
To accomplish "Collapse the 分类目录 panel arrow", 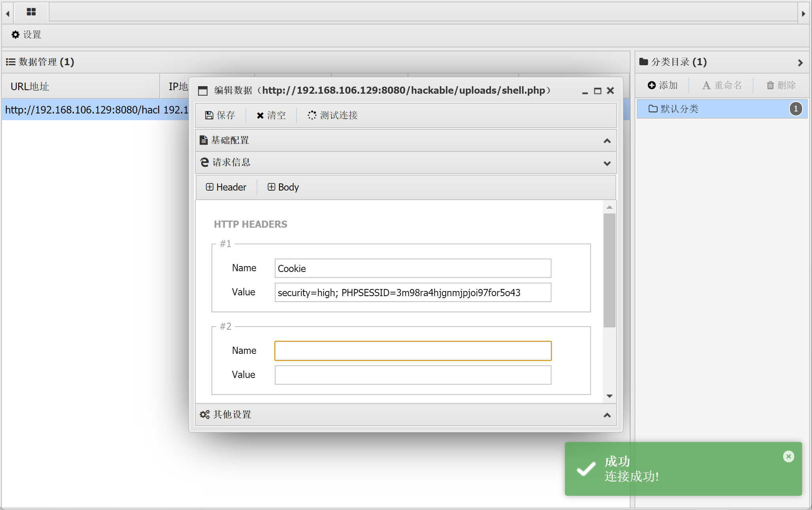I will 800,62.
